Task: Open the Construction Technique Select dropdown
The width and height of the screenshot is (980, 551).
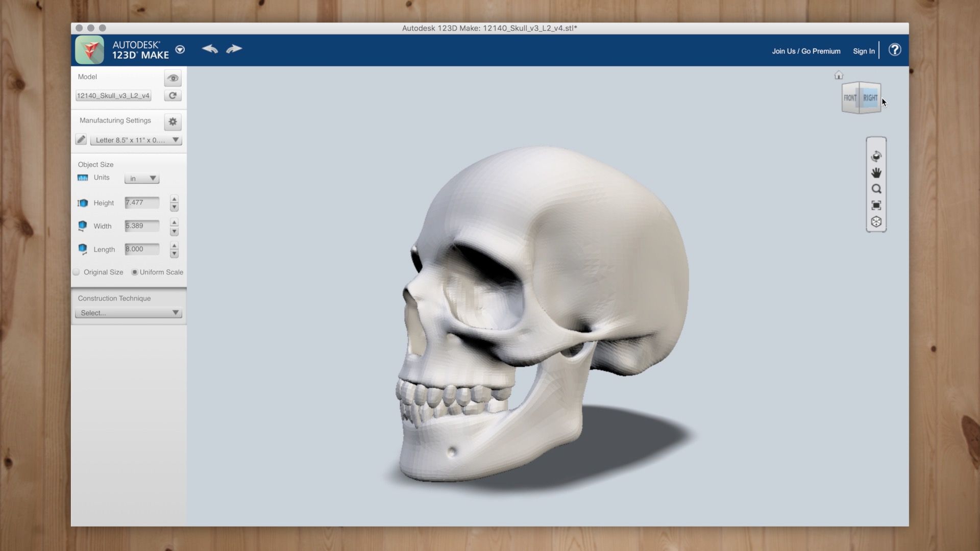Action: pyautogui.click(x=128, y=313)
